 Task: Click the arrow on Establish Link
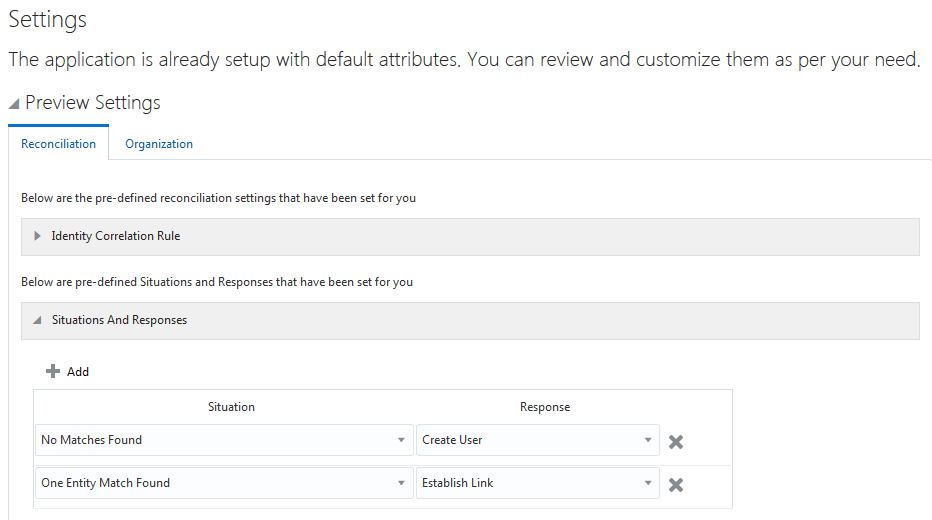coord(648,483)
